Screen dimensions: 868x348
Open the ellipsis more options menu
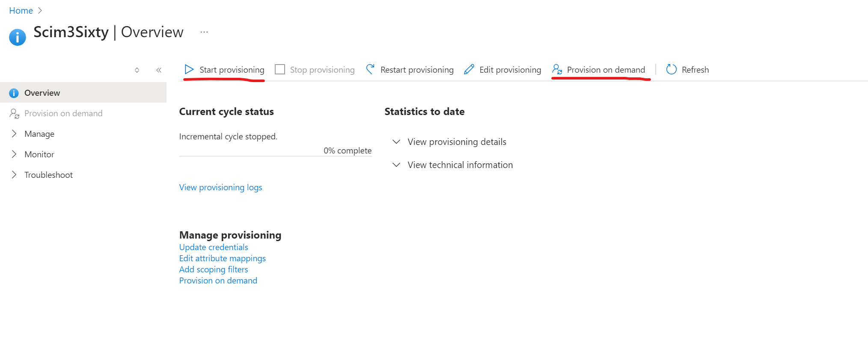[204, 32]
